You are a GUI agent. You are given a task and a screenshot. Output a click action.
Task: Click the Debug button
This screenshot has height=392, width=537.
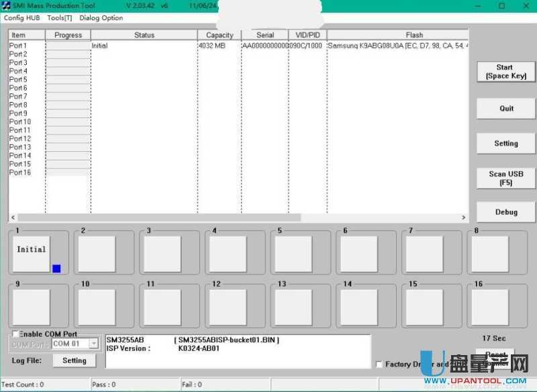[506, 212]
